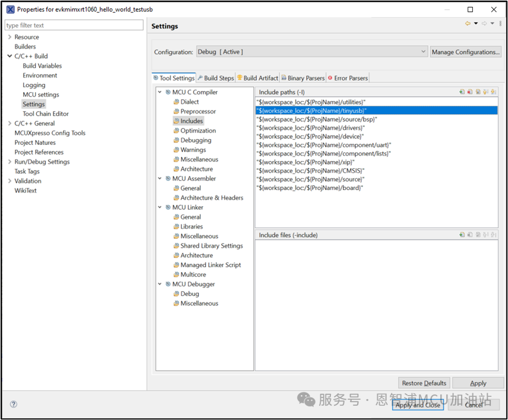
Task: Switch to the Build Steps tab
Action: click(x=216, y=78)
